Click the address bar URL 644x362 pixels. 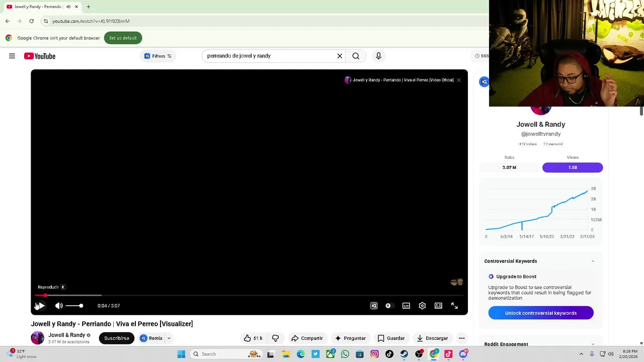[91, 21]
